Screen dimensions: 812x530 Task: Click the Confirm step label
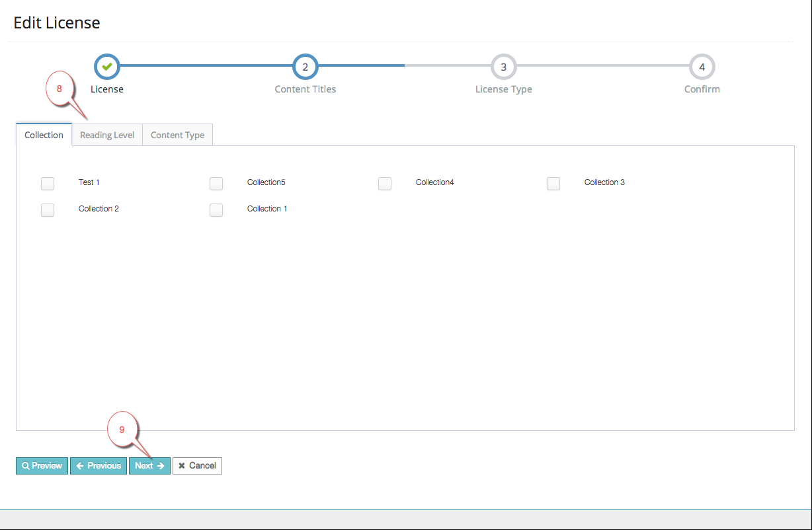(702, 89)
